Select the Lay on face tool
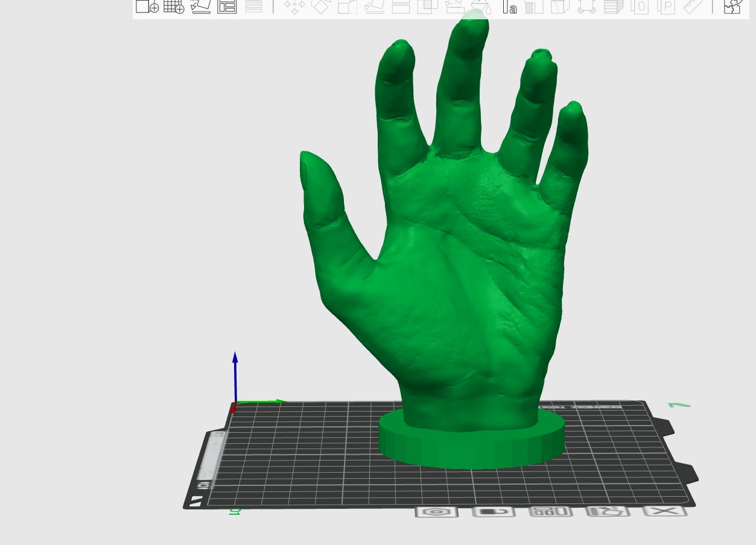This screenshot has width=756, height=545. coord(374,7)
